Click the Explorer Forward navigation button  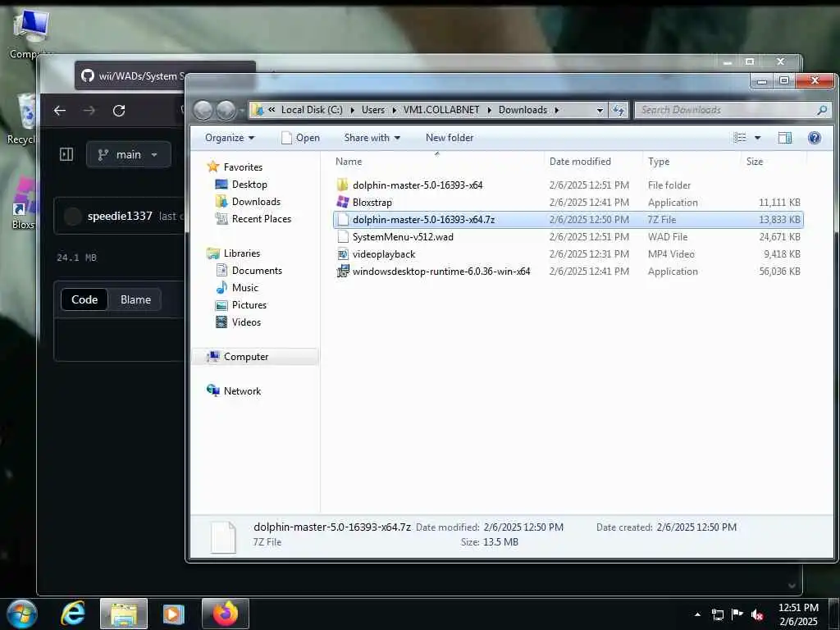point(226,111)
